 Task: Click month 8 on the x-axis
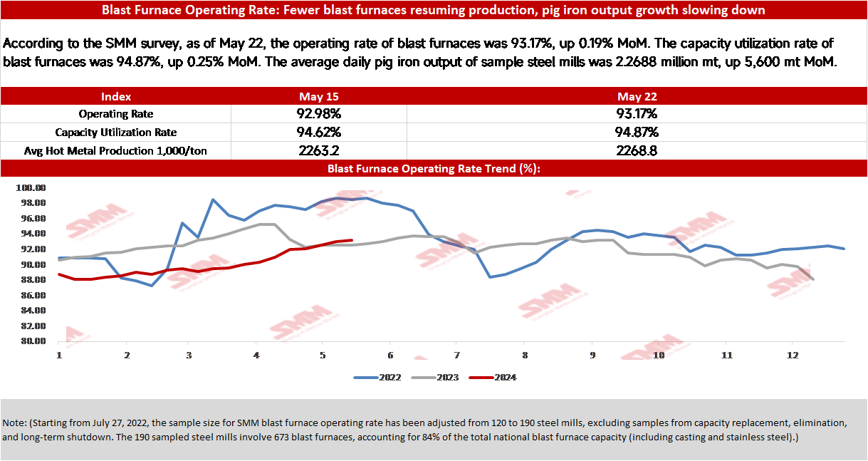click(x=524, y=354)
